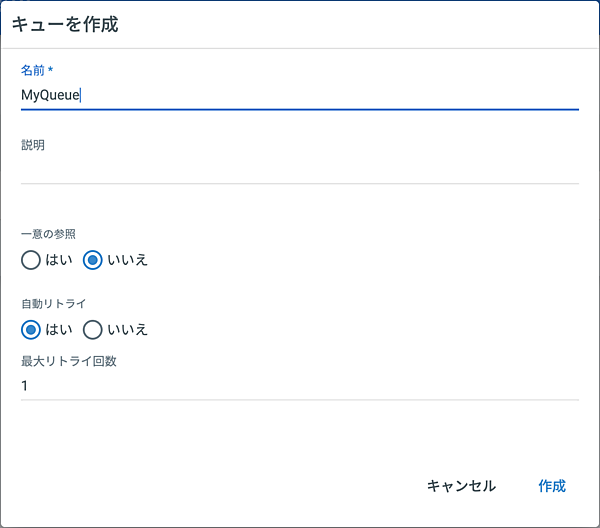Select はい radio under 一意の参照
This screenshot has height=528, width=600.
click(31, 260)
